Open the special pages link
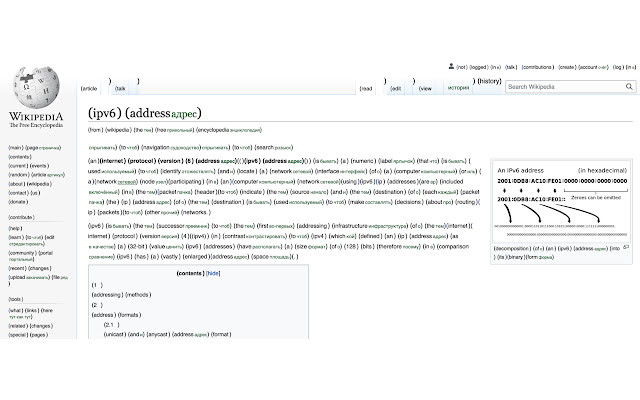The width and height of the screenshot is (640, 400). click(x=28, y=335)
